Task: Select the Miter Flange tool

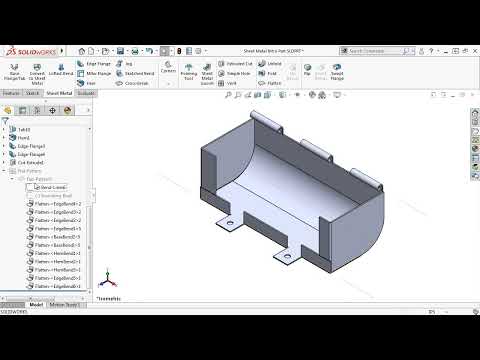Action: coord(94,73)
